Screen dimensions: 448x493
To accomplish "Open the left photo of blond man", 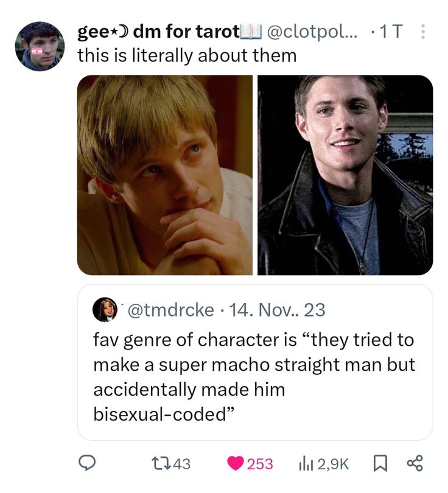I will (164, 175).
